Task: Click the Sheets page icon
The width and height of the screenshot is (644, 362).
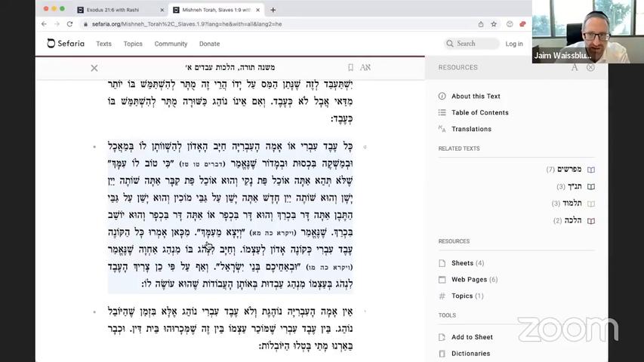Action: [442, 263]
